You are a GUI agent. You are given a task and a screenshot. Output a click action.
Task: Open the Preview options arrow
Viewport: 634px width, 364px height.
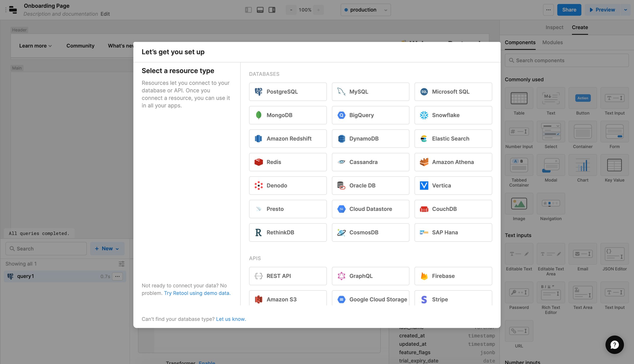click(x=625, y=10)
